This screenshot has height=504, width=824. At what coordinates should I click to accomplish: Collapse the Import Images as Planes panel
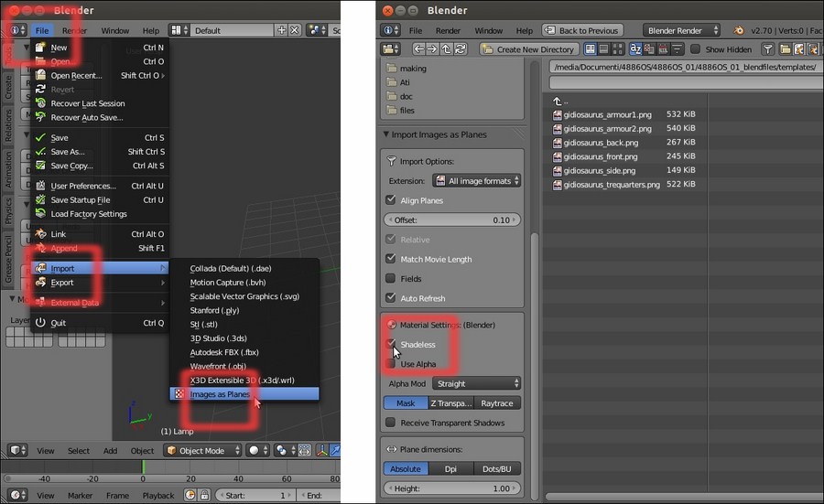click(386, 134)
